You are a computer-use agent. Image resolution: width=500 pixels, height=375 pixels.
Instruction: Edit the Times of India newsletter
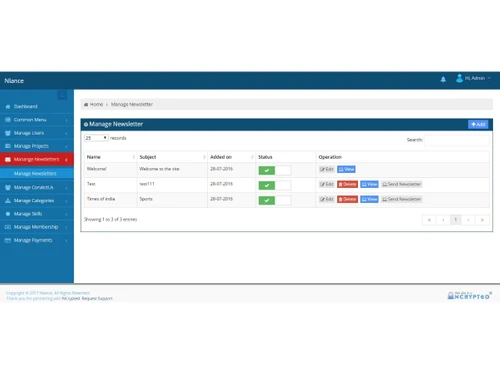327,199
